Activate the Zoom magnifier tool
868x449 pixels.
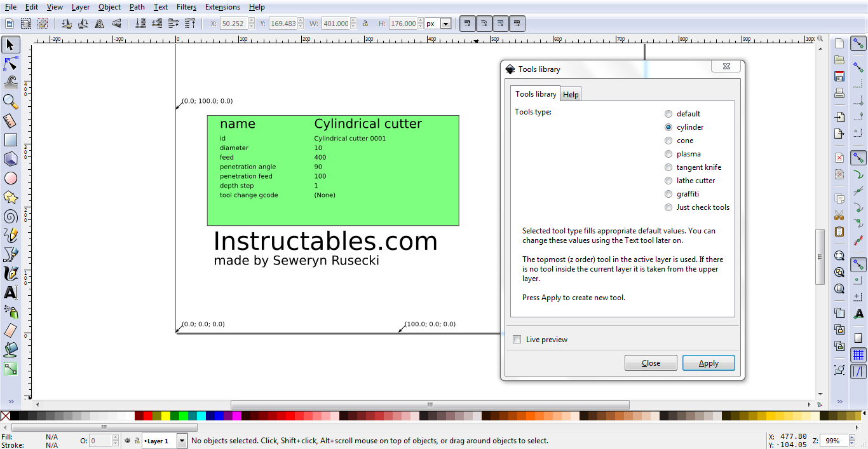[x=10, y=102]
